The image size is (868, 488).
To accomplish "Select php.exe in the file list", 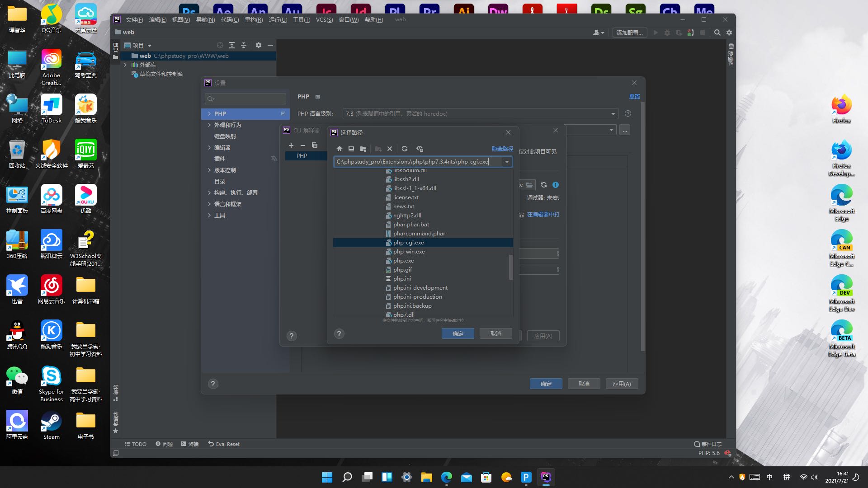I will coord(403,261).
